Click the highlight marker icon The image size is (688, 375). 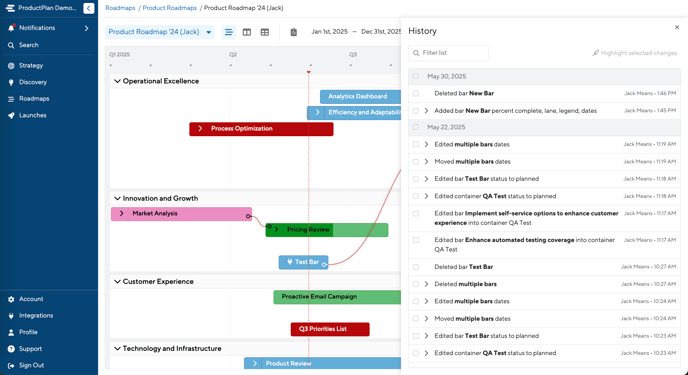(595, 53)
